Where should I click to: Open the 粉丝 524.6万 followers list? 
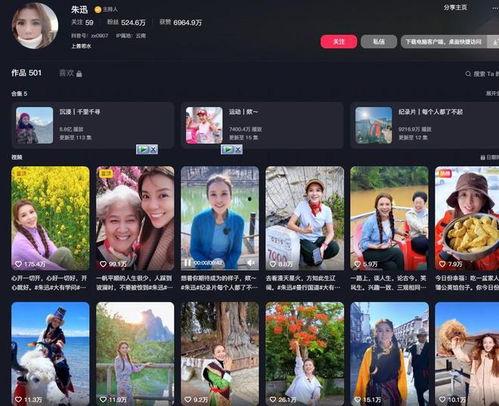coord(126,22)
